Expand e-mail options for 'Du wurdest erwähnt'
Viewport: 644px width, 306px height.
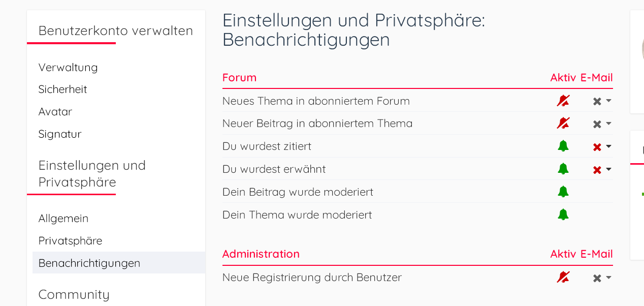[602, 169]
